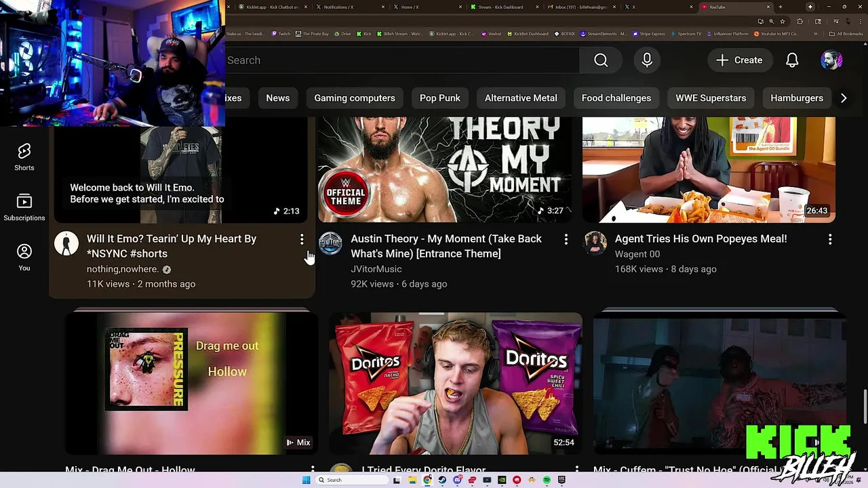Open KickBot Dashboard bookmark
The height and width of the screenshot is (488, 868).
click(x=528, y=34)
